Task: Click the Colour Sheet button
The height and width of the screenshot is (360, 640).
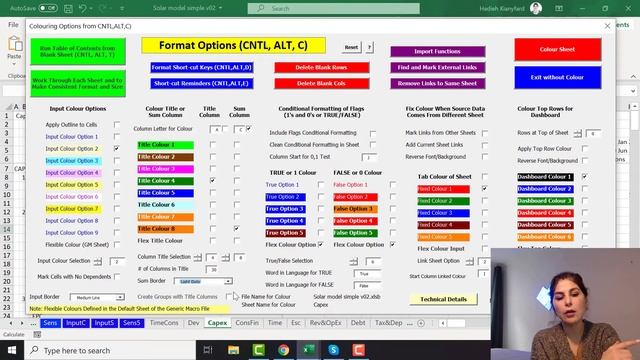Action: pos(558,49)
